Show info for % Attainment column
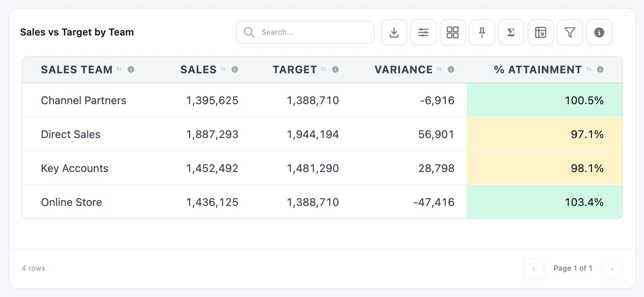644x297 pixels. [600, 69]
